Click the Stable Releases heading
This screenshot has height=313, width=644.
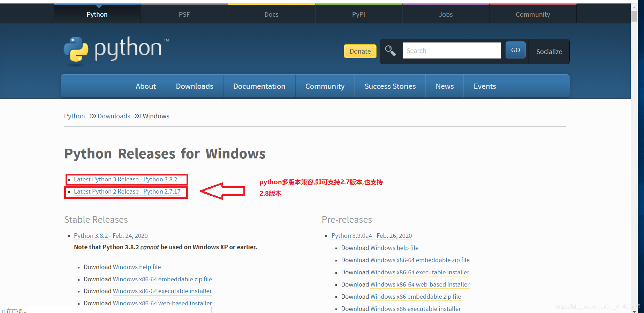coord(96,220)
